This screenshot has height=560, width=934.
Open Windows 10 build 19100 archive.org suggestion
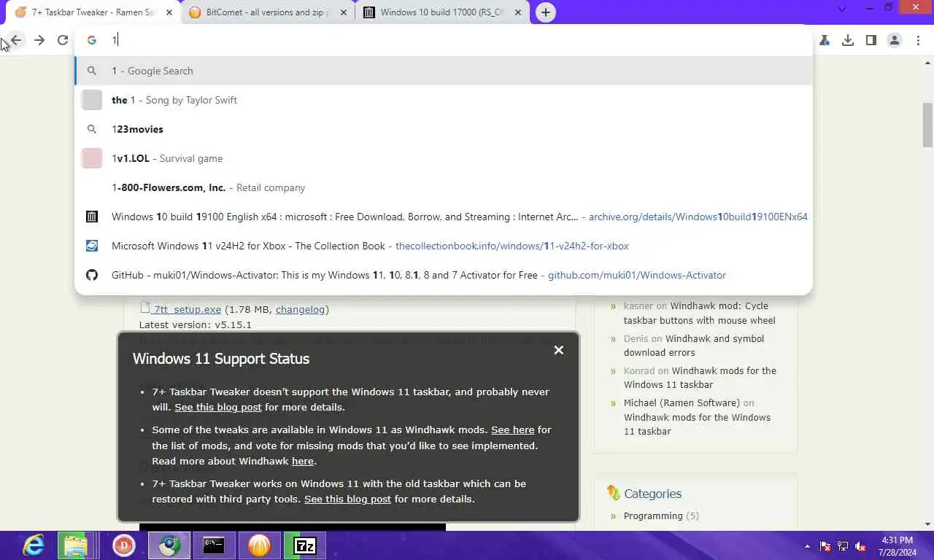tap(444, 217)
